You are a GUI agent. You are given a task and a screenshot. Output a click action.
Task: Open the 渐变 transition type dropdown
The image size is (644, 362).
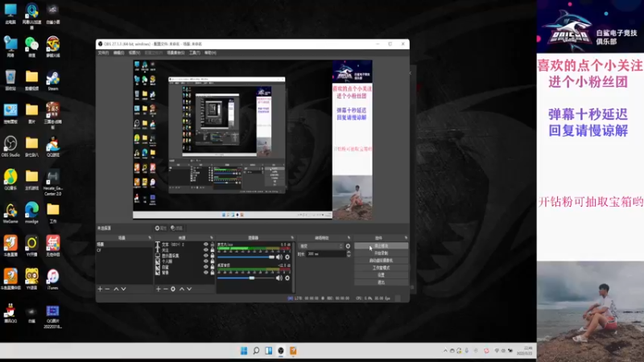coord(321,246)
